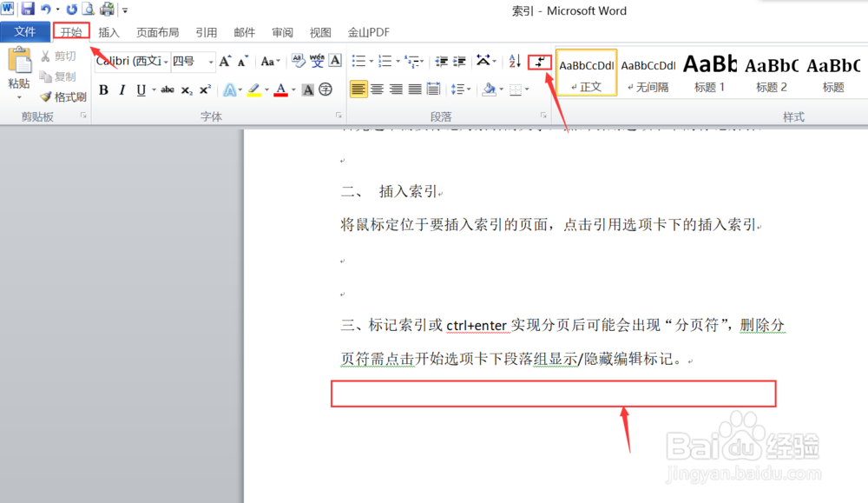This screenshot has width=868, height=503.
Task: Toggle italic formatting
Action: [122, 89]
